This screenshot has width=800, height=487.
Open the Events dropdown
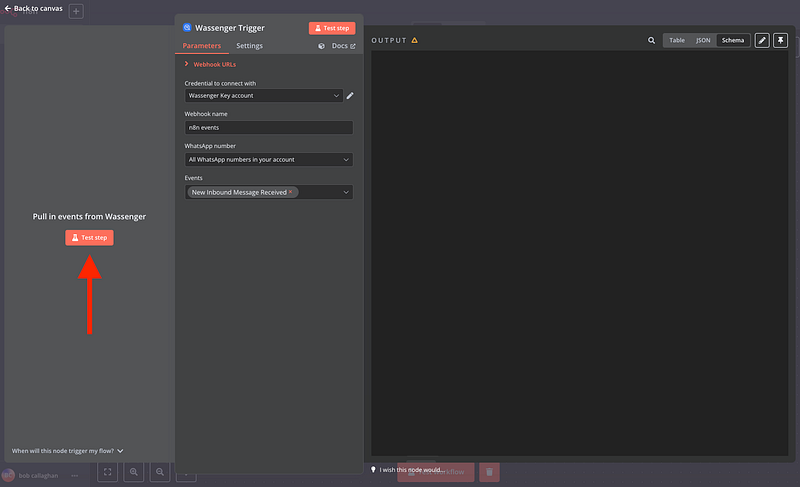click(x=345, y=192)
